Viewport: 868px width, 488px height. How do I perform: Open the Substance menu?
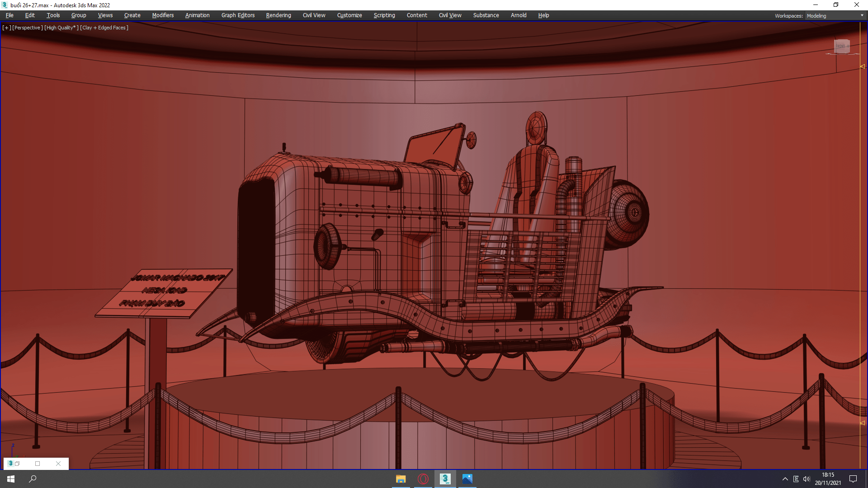(x=486, y=15)
